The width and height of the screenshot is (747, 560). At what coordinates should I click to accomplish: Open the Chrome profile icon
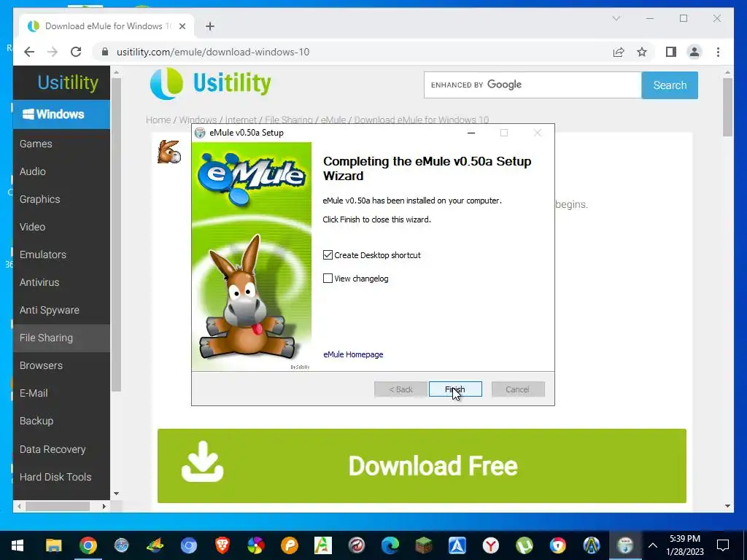coord(694,52)
